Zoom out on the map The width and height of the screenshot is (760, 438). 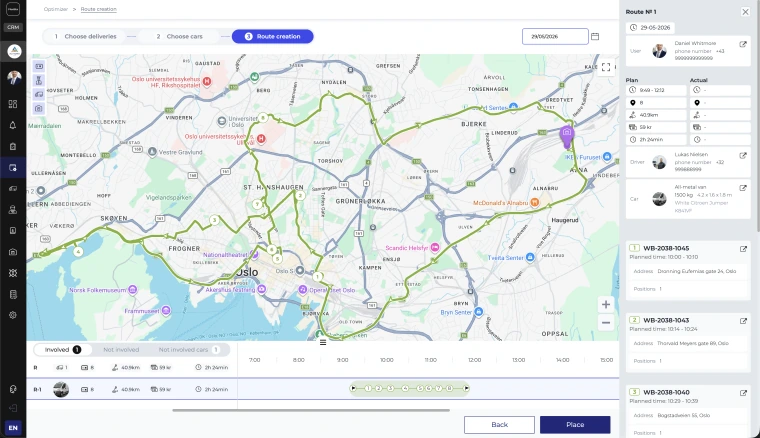coord(606,323)
